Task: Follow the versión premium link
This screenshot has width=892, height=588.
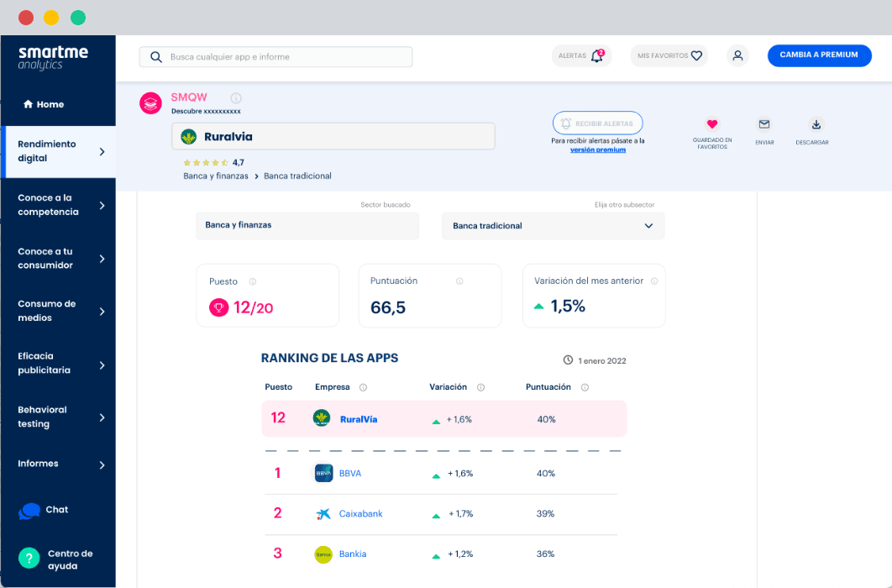Action: (597, 150)
